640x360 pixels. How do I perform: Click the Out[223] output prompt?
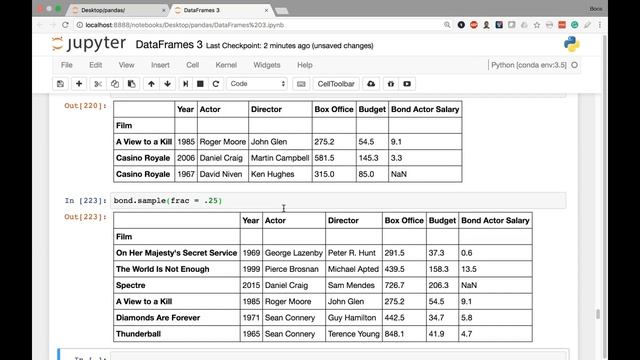point(85,217)
